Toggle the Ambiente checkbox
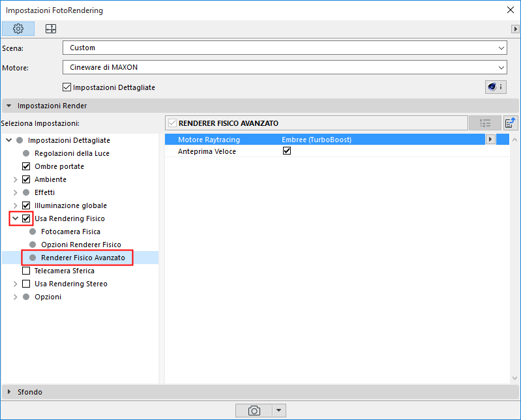The height and width of the screenshot is (420, 521). 26,179
